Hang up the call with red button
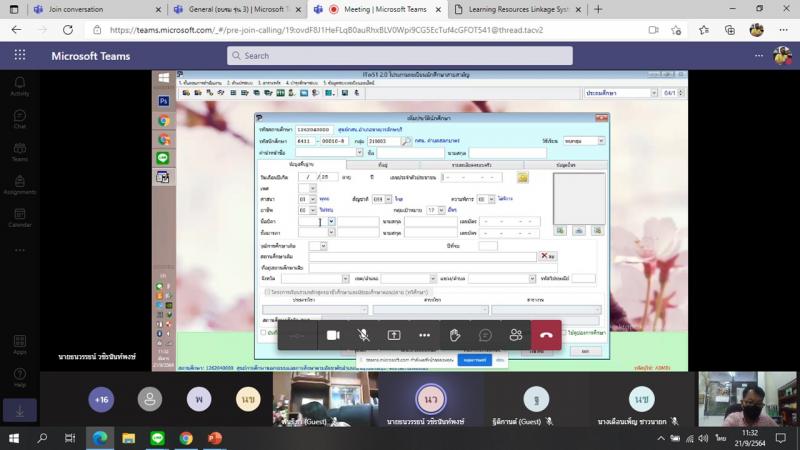This screenshot has height=450, width=800. pos(546,335)
